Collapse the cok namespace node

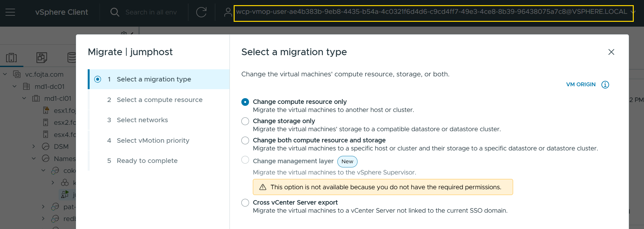[43, 171]
